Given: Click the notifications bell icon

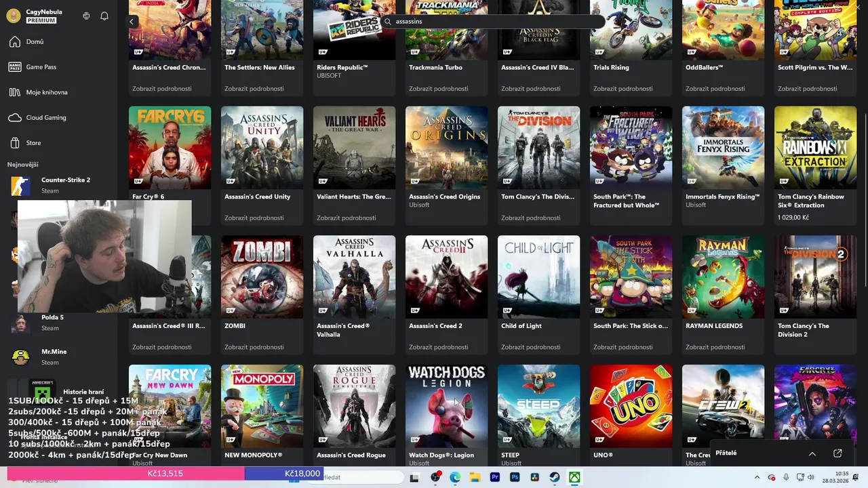Looking at the screenshot, I should point(104,16).
